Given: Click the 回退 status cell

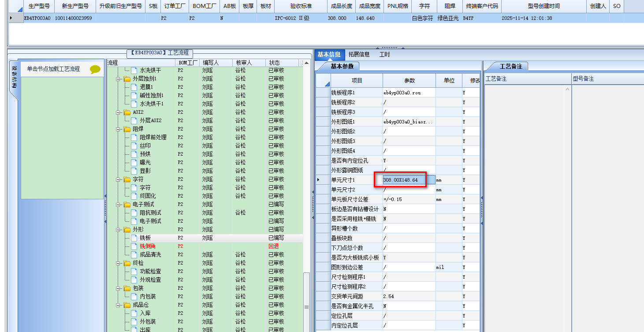Looking at the screenshot, I should pyautogui.click(x=274, y=246).
